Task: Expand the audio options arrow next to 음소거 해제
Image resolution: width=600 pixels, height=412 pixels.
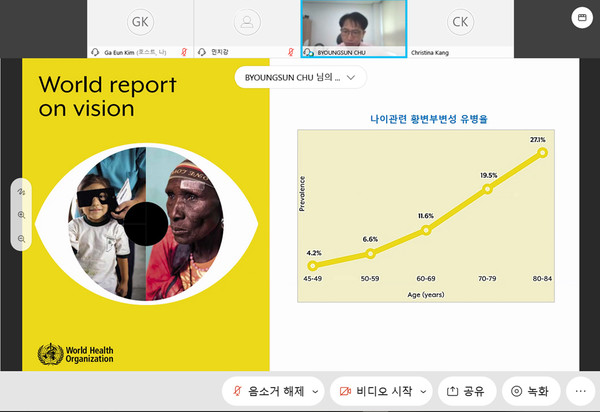Action: pos(316,391)
